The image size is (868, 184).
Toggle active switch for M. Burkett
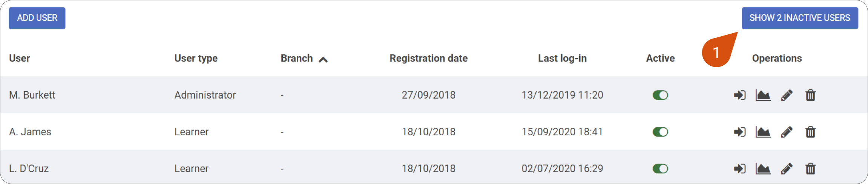[x=660, y=95]
